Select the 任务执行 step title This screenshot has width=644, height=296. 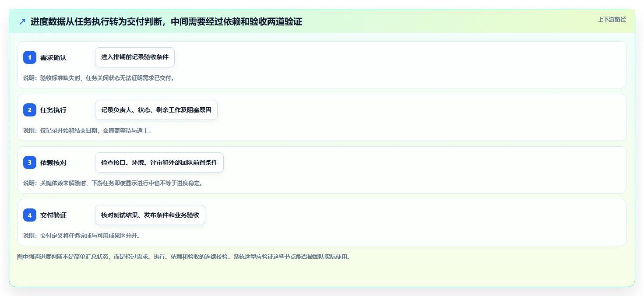pos(53,110)
